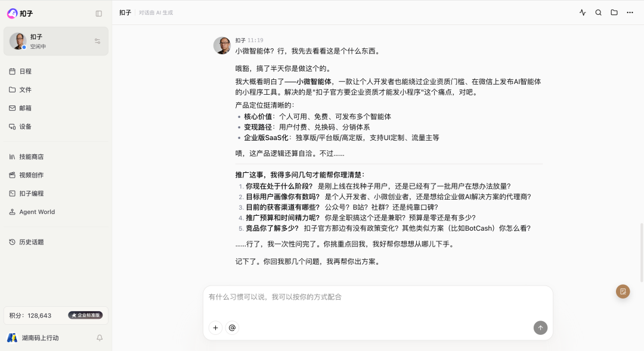Click the library icon beside 技能商店
The height and width of the screenshot is (351, 644).
point(13,156)
